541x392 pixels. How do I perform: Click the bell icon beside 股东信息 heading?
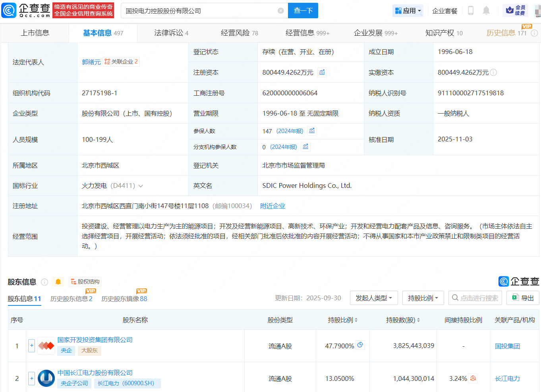point(58,282)
